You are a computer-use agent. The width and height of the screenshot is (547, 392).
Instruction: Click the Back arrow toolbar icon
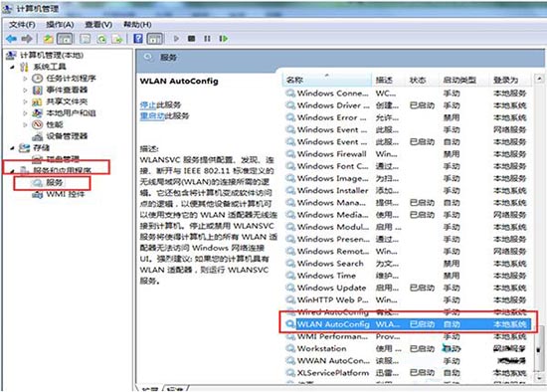(11, 39)
